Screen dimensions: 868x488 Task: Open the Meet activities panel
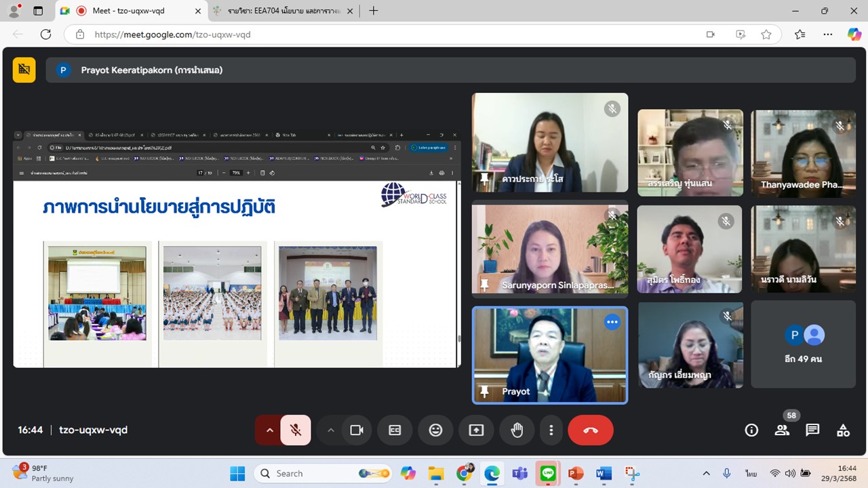point(843,430)
